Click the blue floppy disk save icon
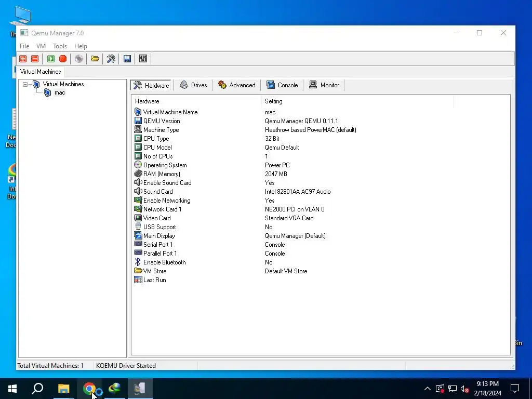The height and width of the screenshot is (399, 532). pyautogui.click(x=127, y=59)
